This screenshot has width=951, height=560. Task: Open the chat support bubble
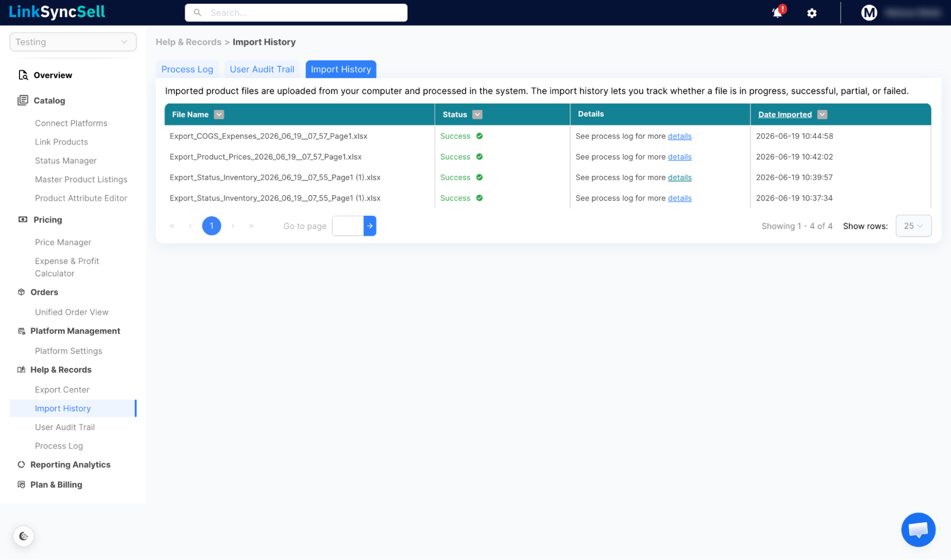tap(918, 530)
